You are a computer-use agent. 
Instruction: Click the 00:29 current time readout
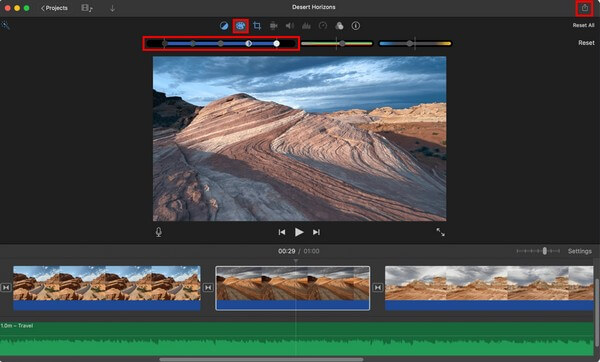(x=287, y=251)
